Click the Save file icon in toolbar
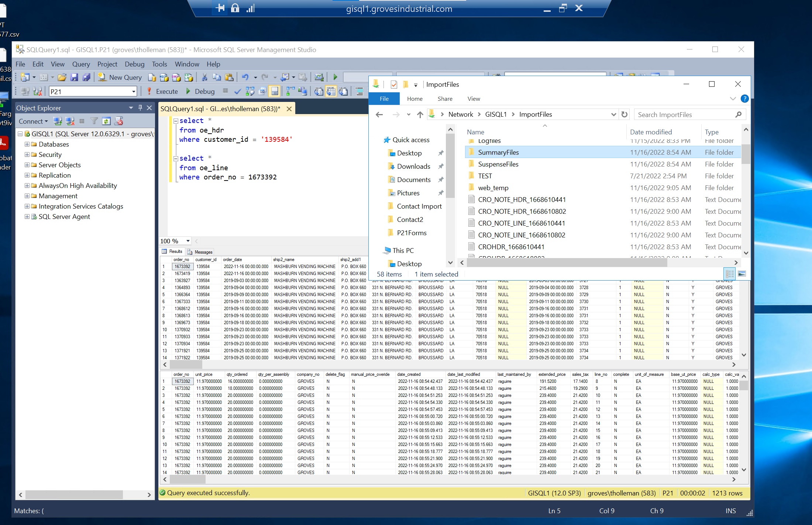The image size is (812, 525). click(74, 77)
